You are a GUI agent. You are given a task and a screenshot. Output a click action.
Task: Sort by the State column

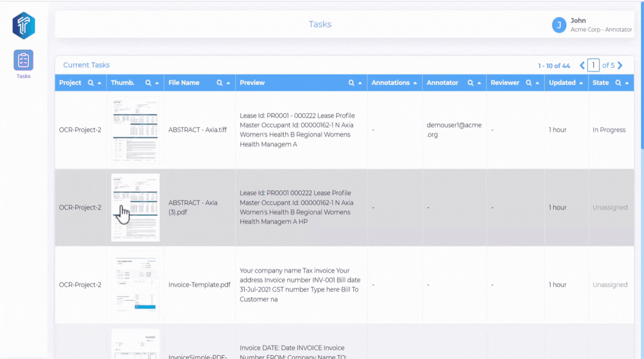627,83
